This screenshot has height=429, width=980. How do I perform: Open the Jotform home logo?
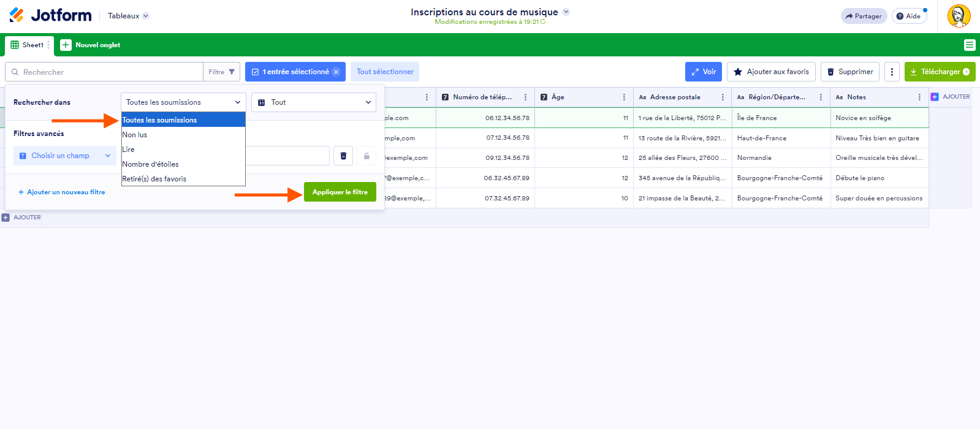click(50, 15)
